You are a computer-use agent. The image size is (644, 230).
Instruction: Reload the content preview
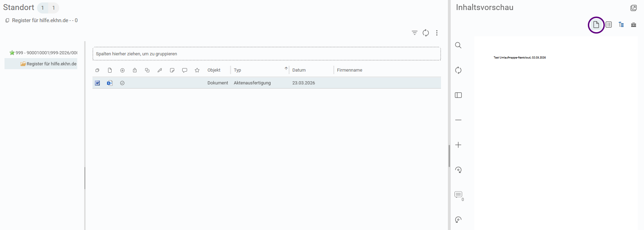(458, 70)
